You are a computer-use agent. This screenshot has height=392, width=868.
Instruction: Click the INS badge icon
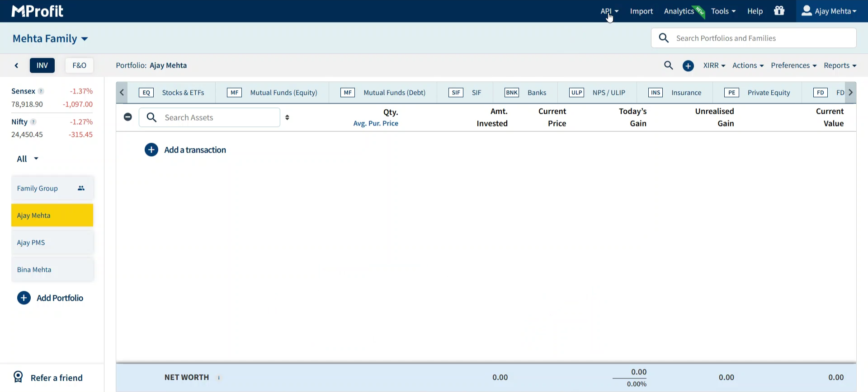tap(656, 93)
